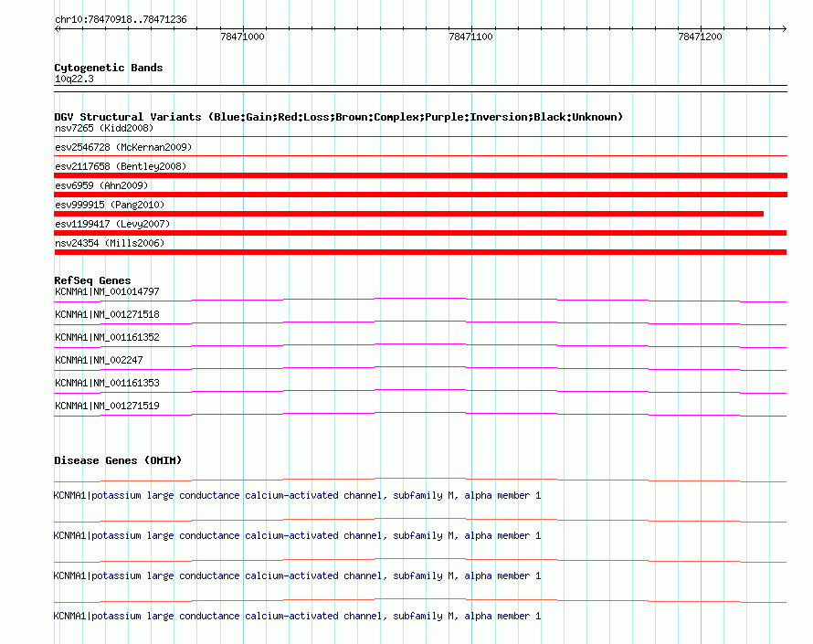Click the 10q22.3 cytogenetic band bar
The width and height of the screenshot is (813, 644).
[420, 89]
